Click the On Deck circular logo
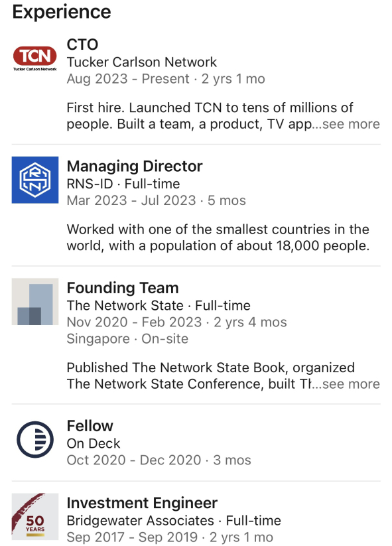392x546 pixels. 35,439
